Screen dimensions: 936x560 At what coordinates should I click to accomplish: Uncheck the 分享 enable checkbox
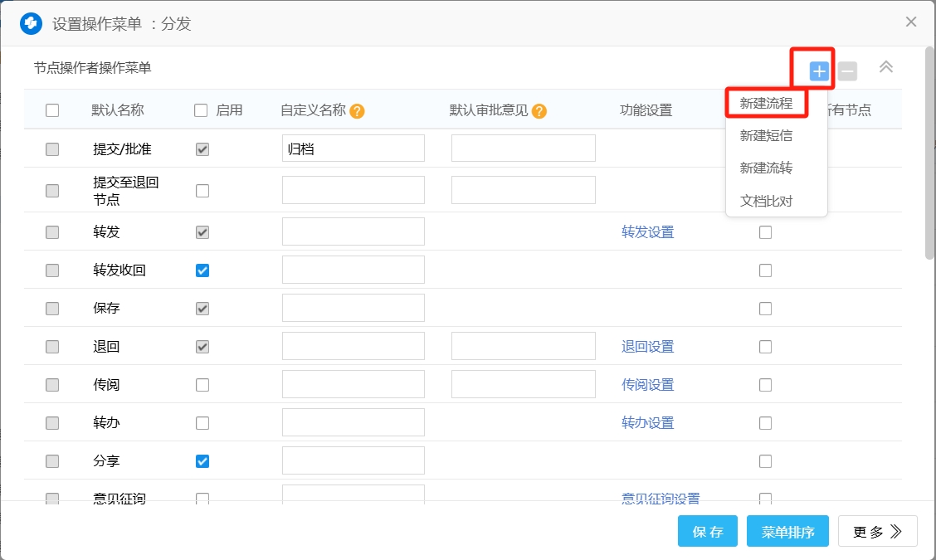click(202, 461)
